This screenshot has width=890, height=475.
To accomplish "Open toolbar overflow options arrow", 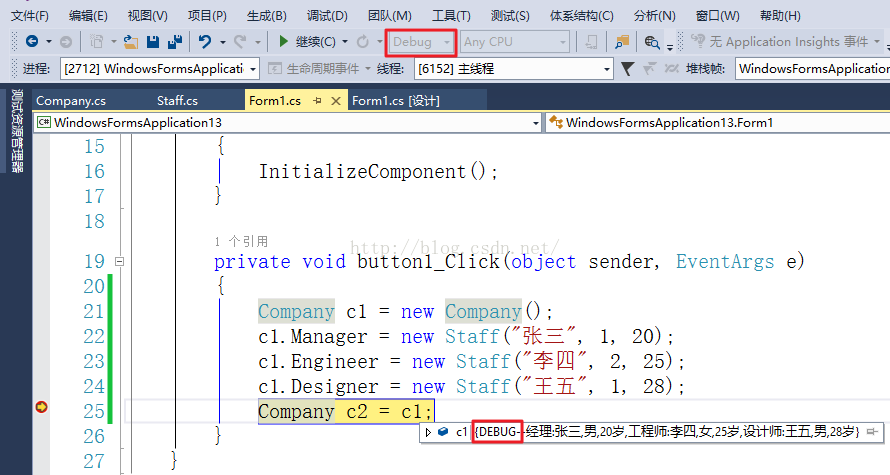I will 670,46.
